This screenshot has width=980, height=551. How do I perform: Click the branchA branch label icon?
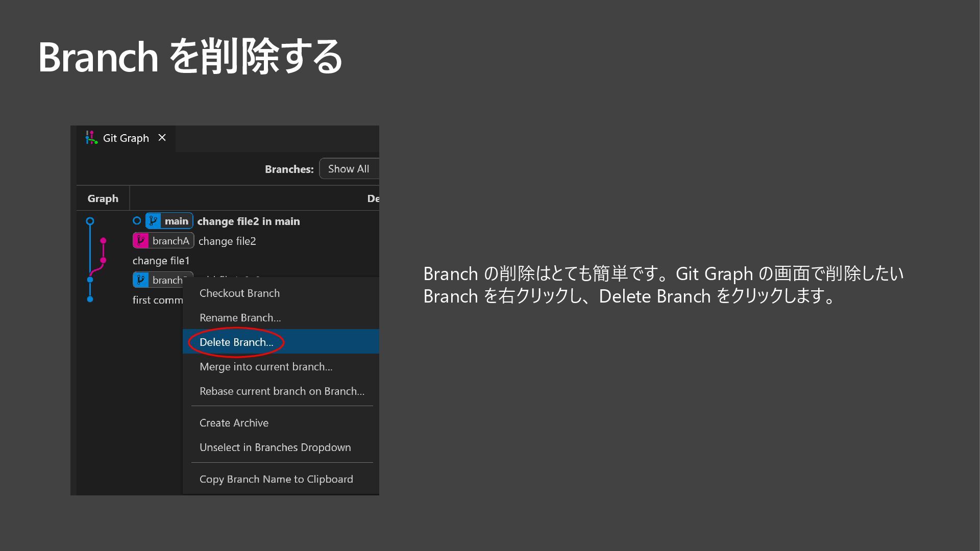pos(140,241)
